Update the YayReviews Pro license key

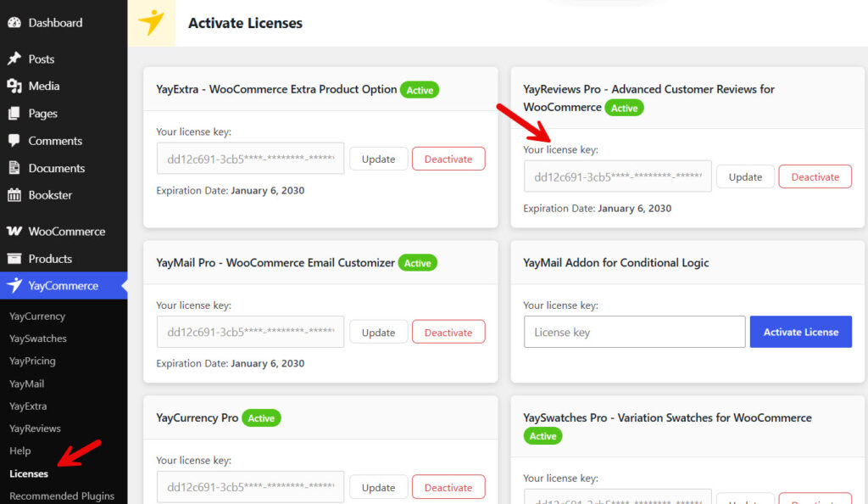tap(745, 176)
